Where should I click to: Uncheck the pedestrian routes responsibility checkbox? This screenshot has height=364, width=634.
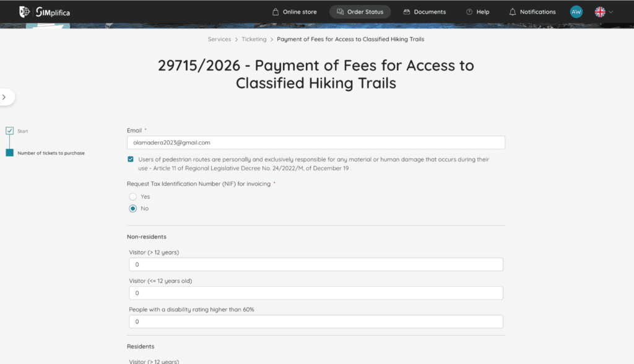coord(130,159)
